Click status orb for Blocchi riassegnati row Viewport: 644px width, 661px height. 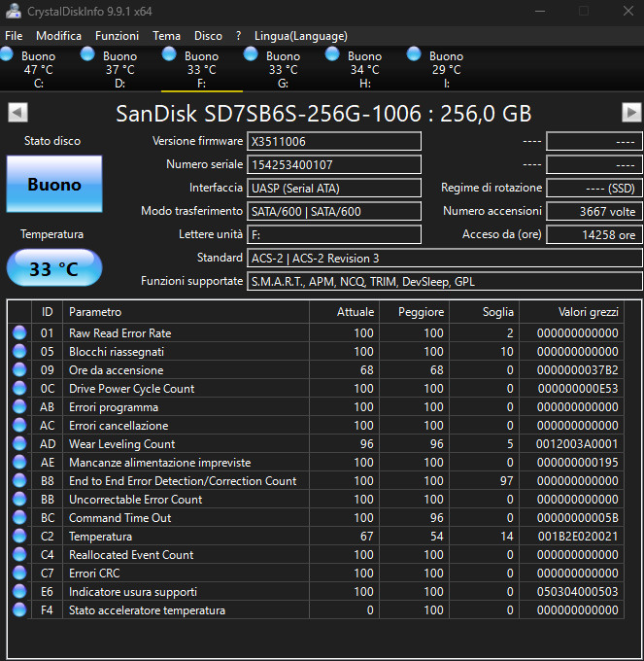point(19,351)
